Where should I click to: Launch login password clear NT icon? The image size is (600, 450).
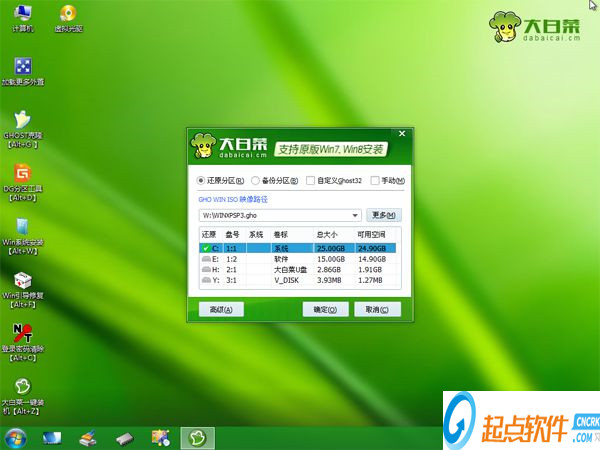(23, 342)
